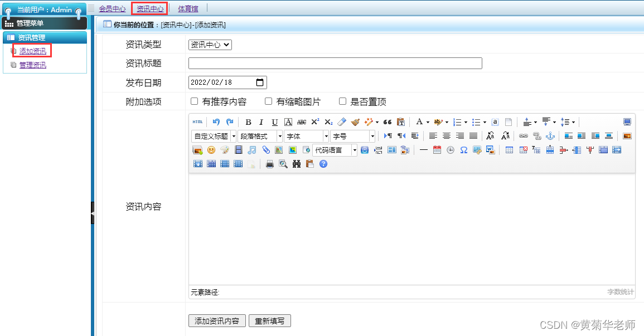The height and width of the screenshot is (336, 644).
Task: Insert the current date
Action: (x=437, y=150)
